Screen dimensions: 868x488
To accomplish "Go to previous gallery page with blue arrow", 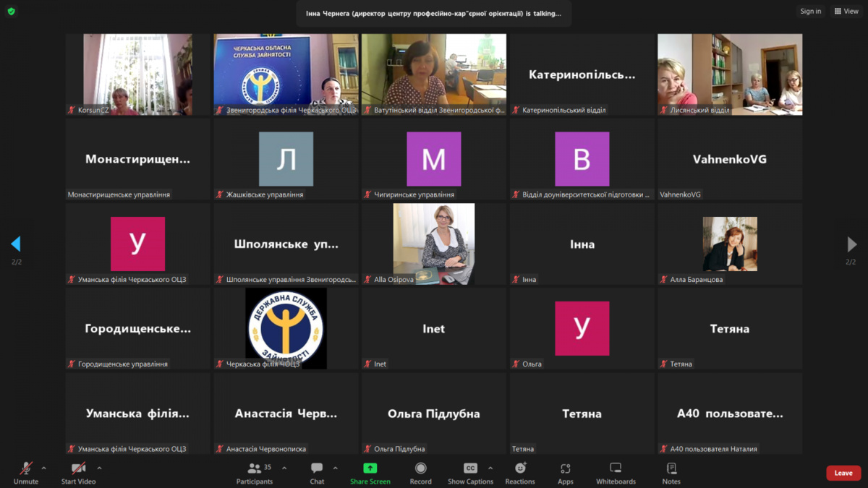I will pyautogui.click(x=16, y=244).
